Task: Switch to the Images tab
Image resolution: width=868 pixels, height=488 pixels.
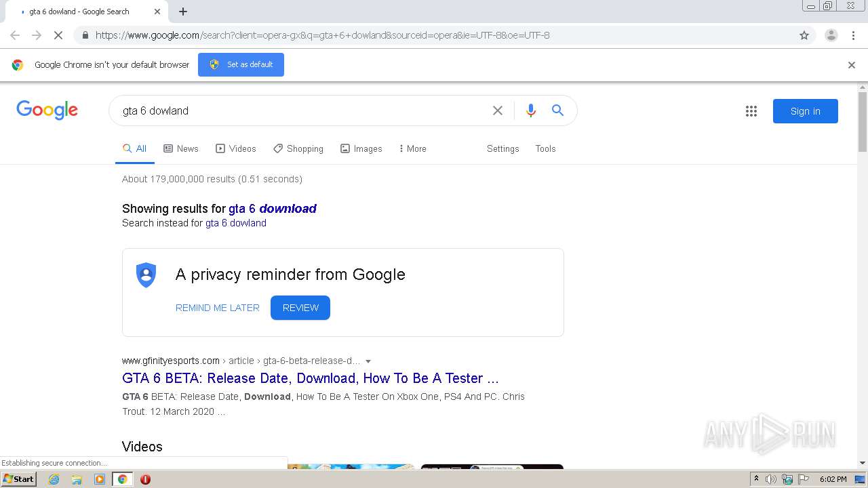Action: pos(361,148)
